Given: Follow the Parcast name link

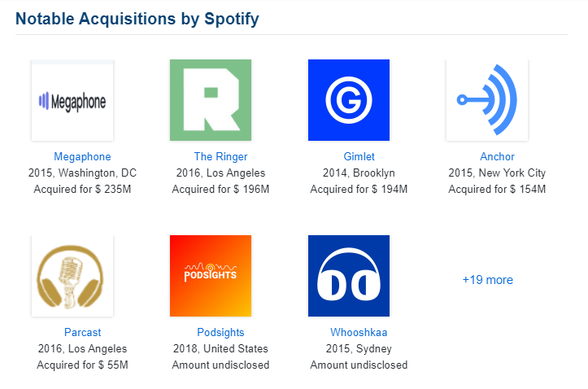Looking at the screenshot, I should click(82, 332).
